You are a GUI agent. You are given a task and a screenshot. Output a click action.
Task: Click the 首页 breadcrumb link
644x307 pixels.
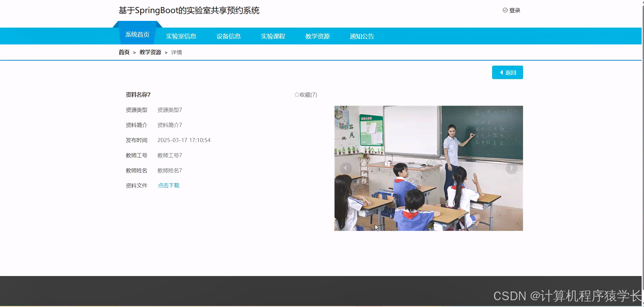124,52
